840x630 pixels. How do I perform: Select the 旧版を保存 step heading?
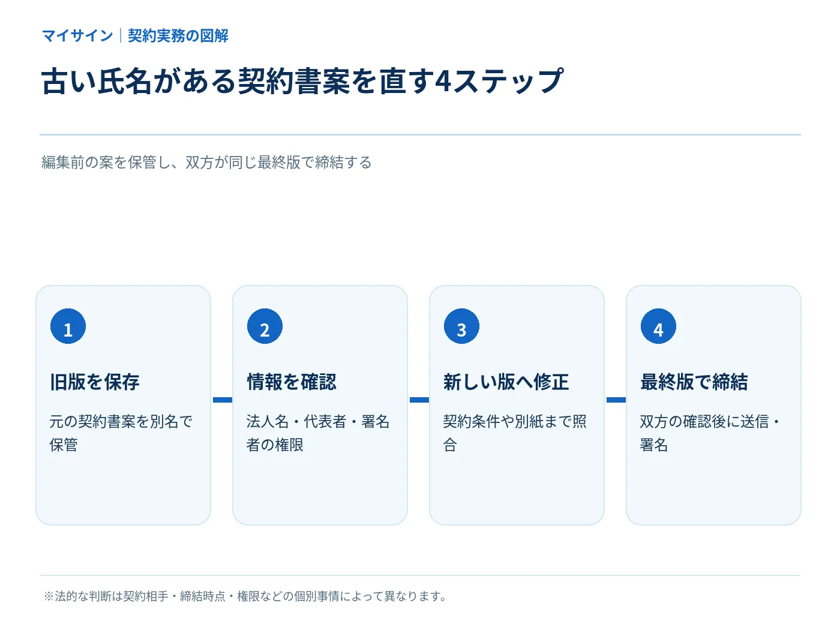(x=95, y=382)
